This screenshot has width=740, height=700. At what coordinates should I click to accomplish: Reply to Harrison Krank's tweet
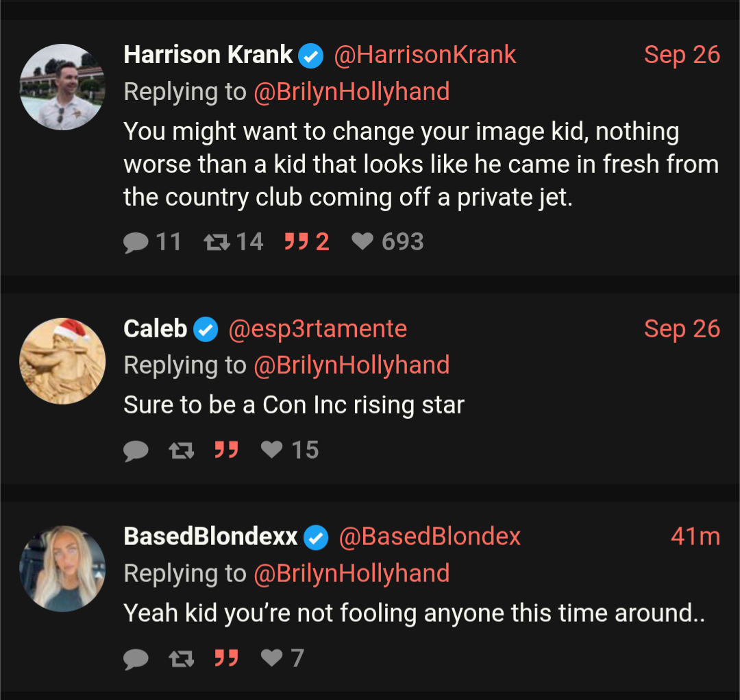136,242
